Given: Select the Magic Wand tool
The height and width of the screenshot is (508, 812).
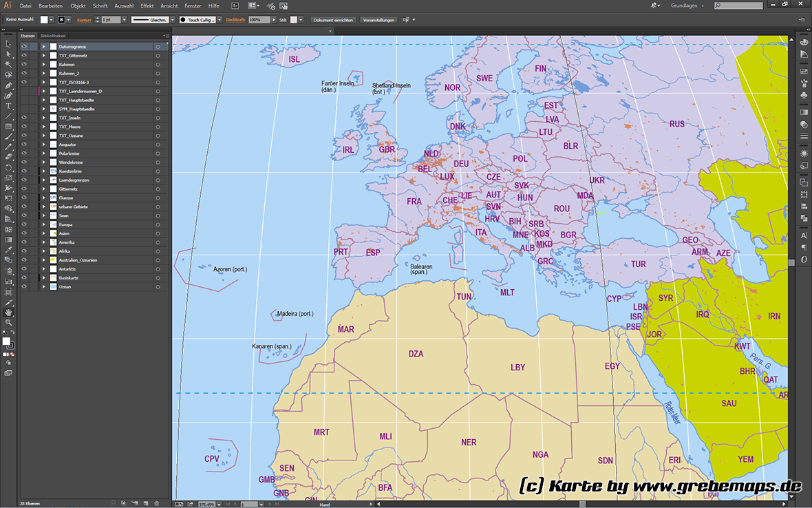Looking at the screenshot, I should [x=8, y=65].
